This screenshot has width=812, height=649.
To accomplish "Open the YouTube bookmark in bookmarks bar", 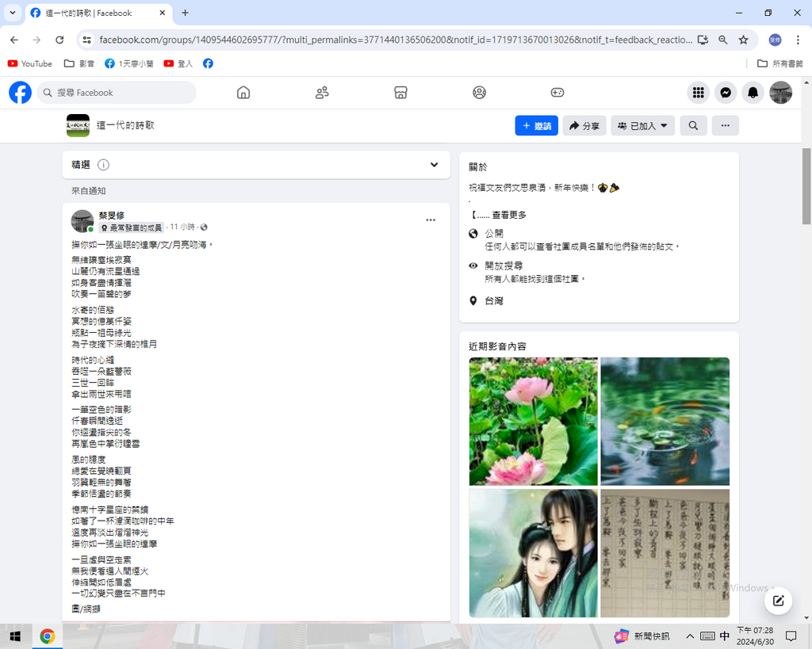I will (30, 63).
